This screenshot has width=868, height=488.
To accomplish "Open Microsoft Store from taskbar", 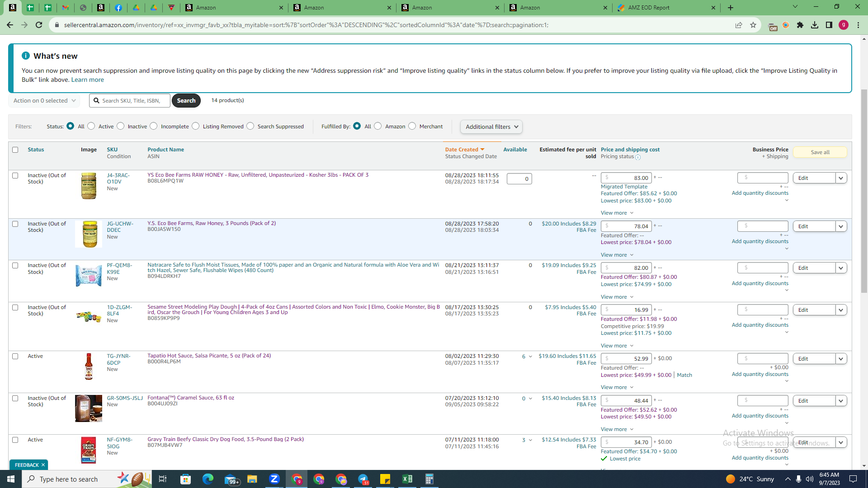I will (x=186, y=479).
